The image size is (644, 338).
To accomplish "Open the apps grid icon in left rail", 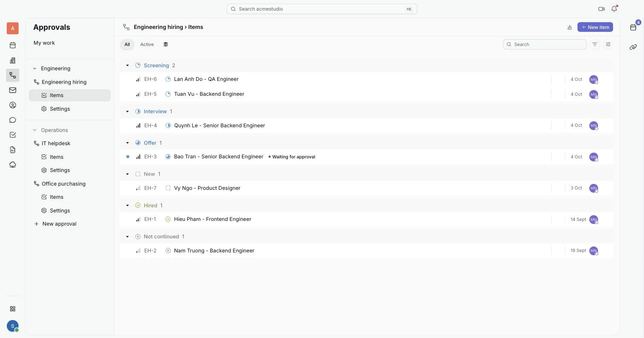I will pyautogui.click(x=13, y=309).
